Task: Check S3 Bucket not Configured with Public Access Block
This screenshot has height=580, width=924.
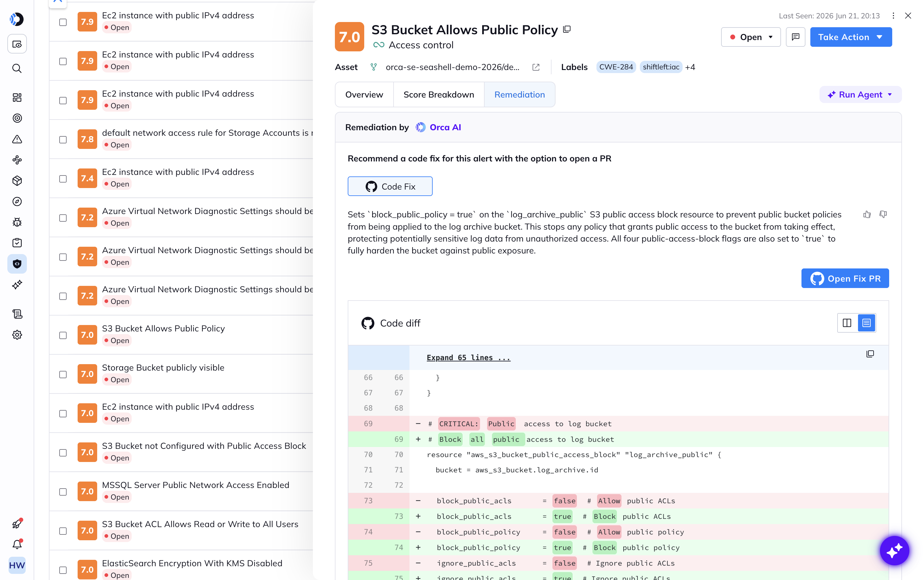Action: pyautogui.click(x=63, y=453)
